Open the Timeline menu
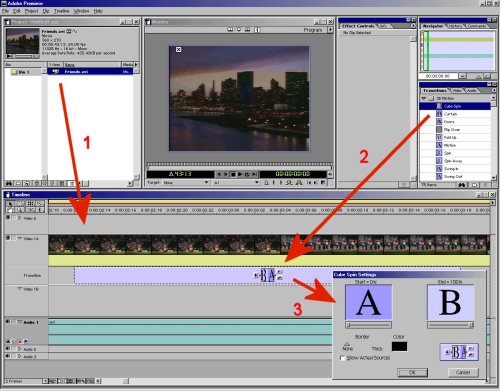 [x=61, y=11]
